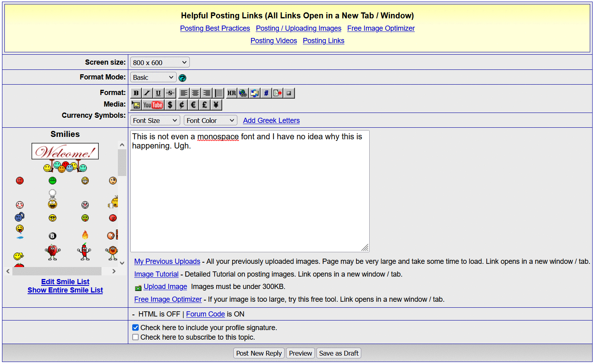Click Add Greek Letters link
The width and height of the screenshot is (595, 364).
coord(271,121)
